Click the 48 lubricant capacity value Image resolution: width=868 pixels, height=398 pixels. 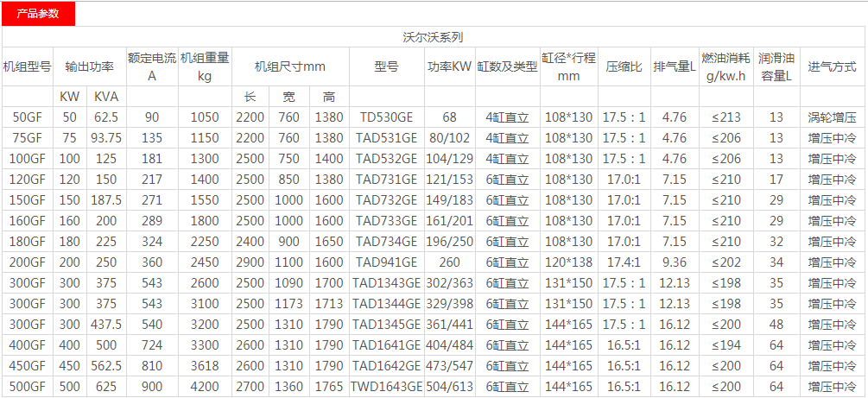[x=776, y=325]
